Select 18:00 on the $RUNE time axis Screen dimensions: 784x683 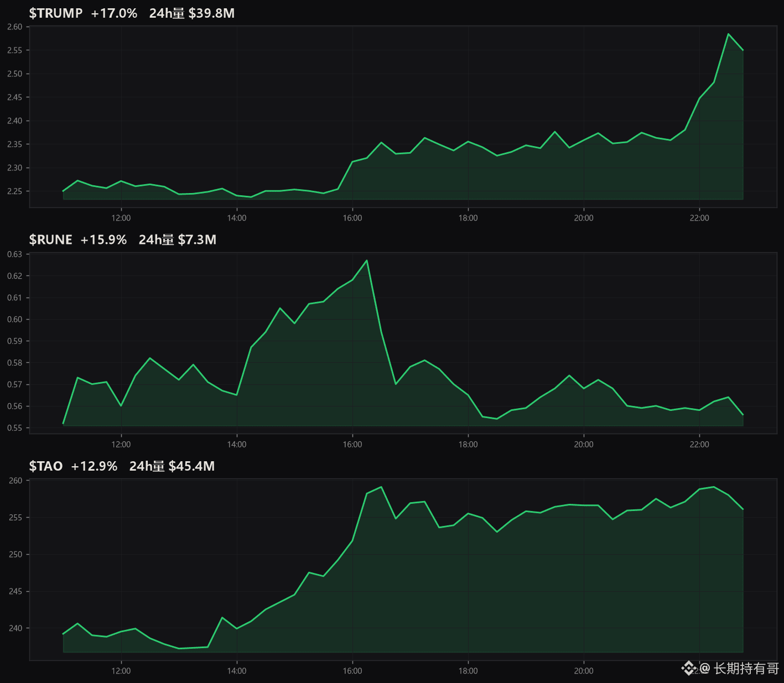[x=468, y=445]
